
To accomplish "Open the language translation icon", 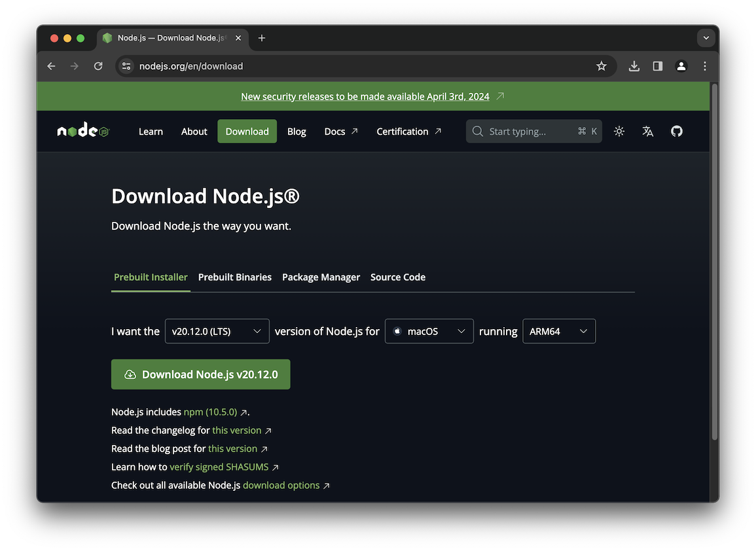I will [647, 131].
